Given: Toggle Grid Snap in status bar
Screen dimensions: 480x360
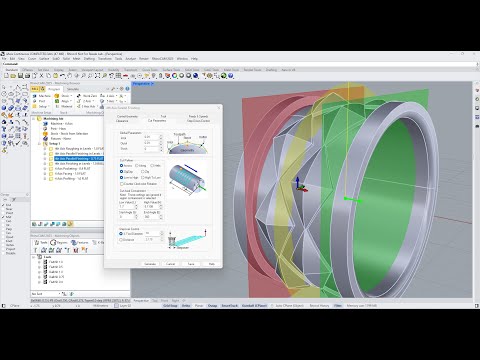Looking at the screenshot, I should (170, 306).
